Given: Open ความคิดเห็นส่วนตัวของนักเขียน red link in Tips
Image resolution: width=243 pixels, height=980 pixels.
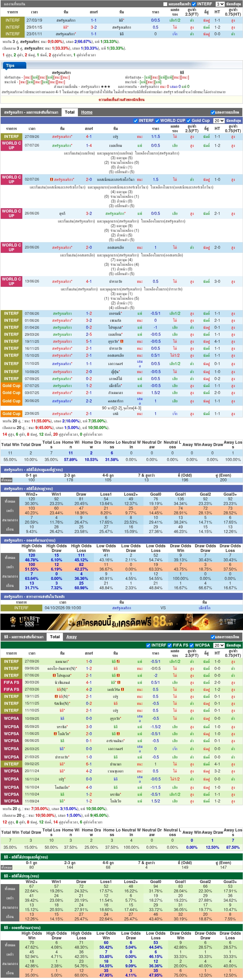Looking at the screenshot, I should pos(121,100).
